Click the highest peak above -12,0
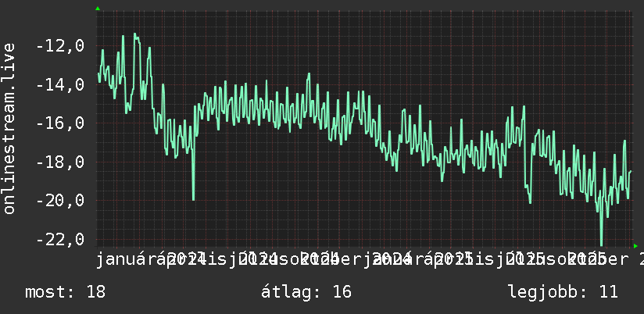Image resolution: width=644 pixels, height=314 pixels. click(x=134, y=34)
